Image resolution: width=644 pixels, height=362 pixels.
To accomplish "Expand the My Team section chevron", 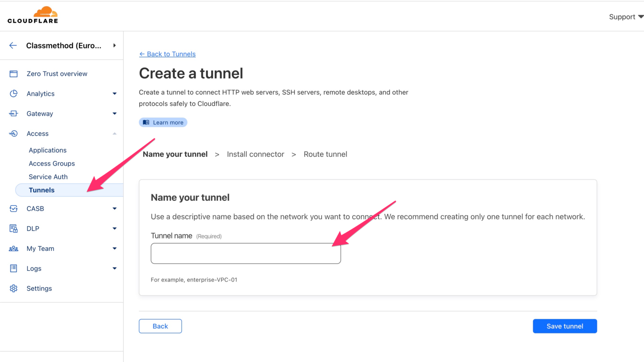I will [x=114, y=248].
